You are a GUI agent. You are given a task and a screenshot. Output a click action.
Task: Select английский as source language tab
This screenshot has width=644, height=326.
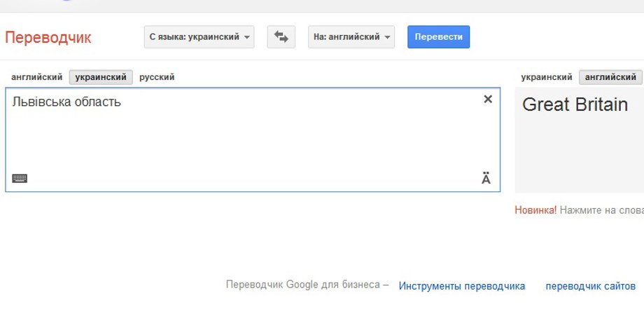click(36, 77)
